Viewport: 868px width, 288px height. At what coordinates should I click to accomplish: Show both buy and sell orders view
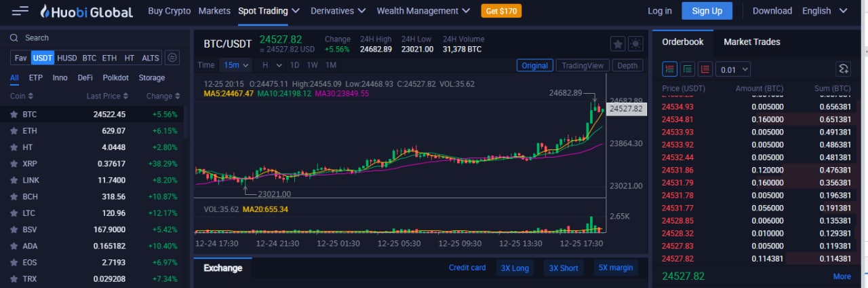tap(670, 69)
